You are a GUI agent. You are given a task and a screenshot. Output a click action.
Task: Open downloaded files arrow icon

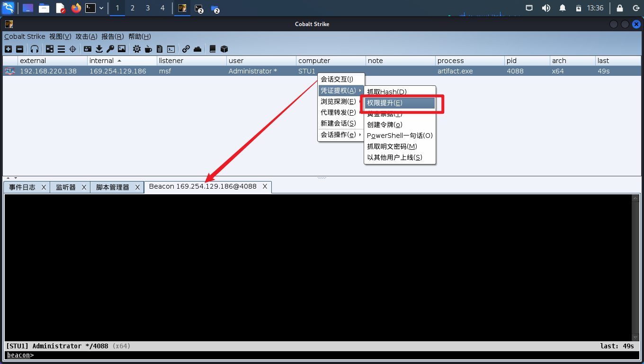coord(99,49)
